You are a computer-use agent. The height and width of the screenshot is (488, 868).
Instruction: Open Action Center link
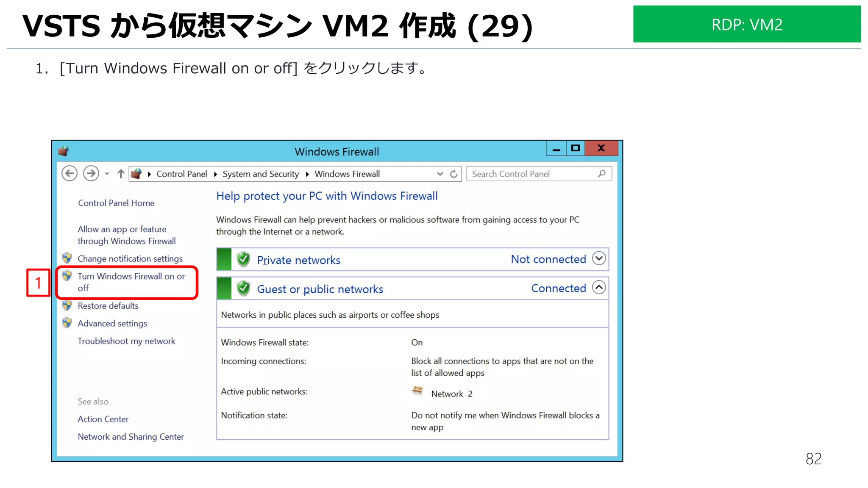103,419
